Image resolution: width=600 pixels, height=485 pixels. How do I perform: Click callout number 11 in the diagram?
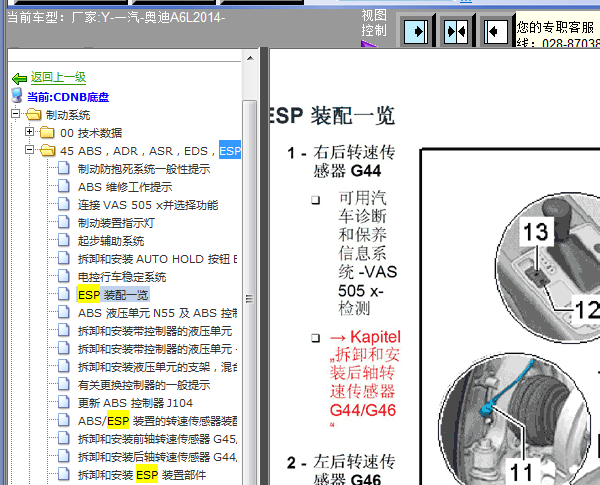(x=521, y=472)
